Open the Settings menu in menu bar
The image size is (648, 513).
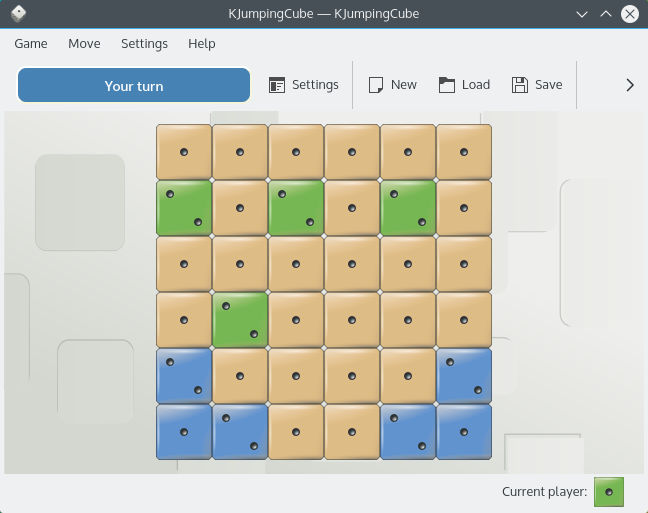point(144,44)
